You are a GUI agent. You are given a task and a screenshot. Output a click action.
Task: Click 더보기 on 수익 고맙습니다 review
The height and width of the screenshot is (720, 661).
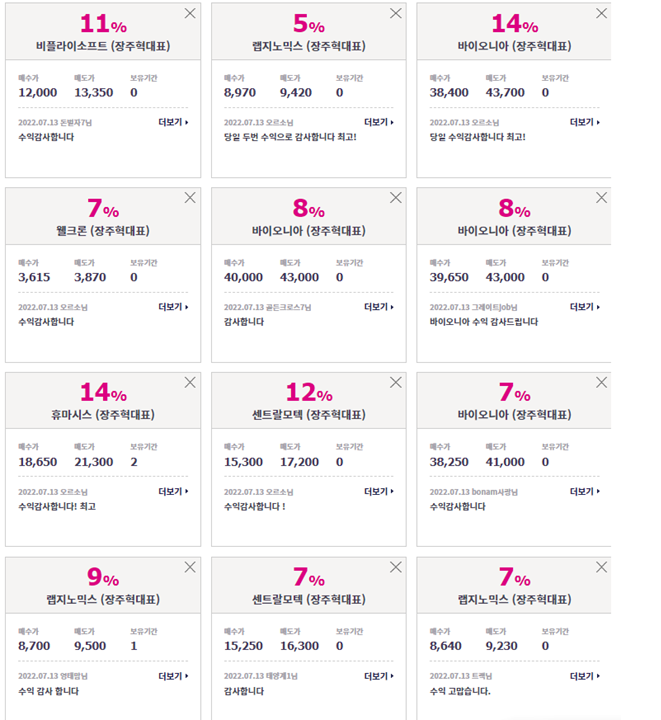pyautogui.click(x=585, y=676)
